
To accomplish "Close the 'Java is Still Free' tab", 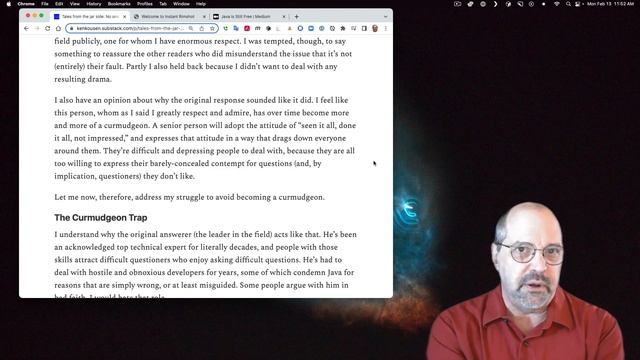I will click(284, 17).
